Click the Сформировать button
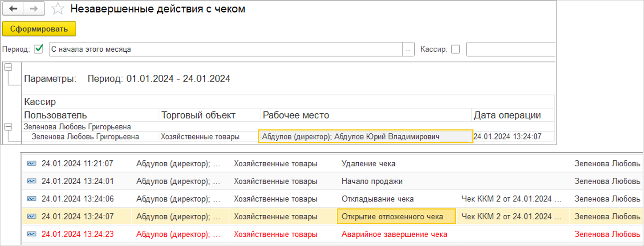 pos(39,29)
